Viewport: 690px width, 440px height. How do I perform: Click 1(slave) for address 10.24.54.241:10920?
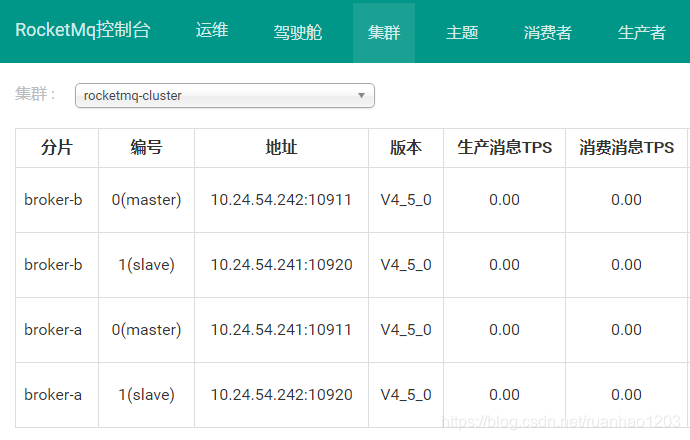click(x=147, y=265)
